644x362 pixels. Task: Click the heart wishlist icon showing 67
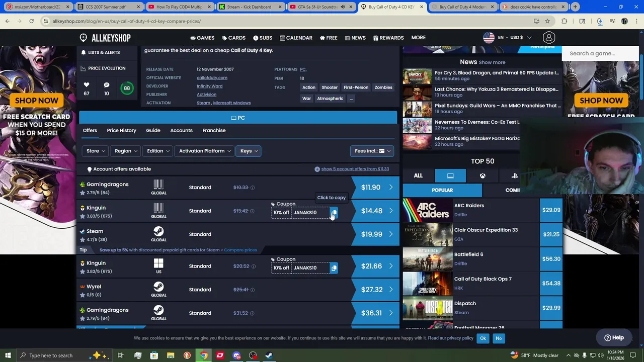coord(87,85)
